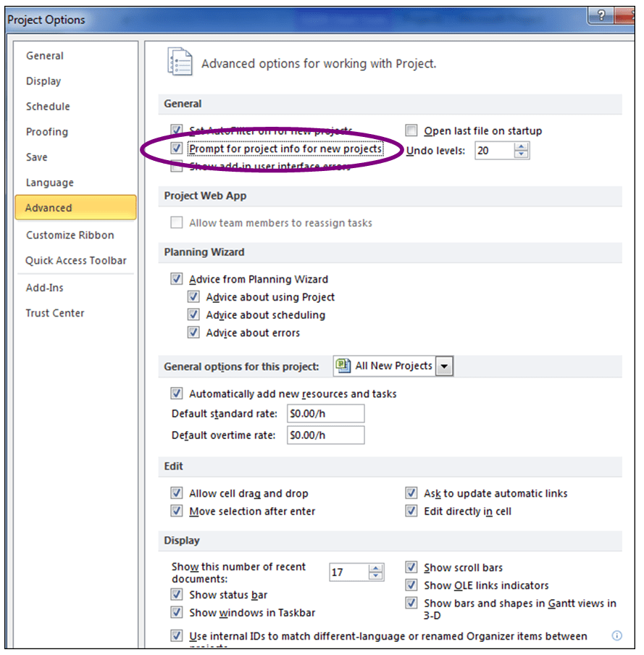Click the help question mark button
The image size is (644, 655).
click(601, 16)
